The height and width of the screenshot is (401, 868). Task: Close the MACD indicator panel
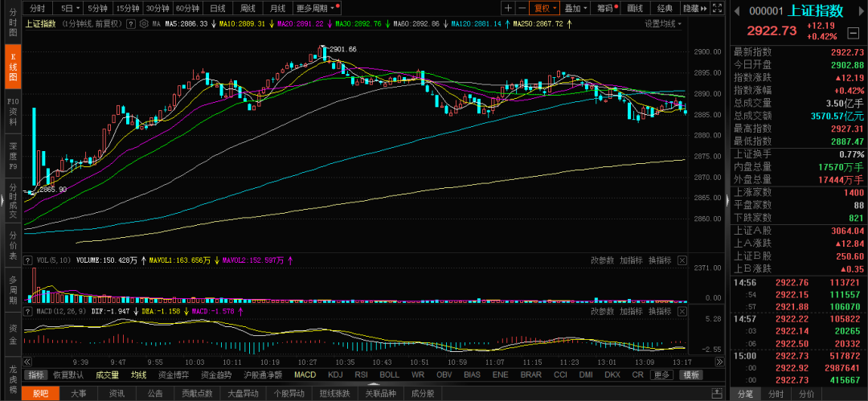(x=682, y=311)
